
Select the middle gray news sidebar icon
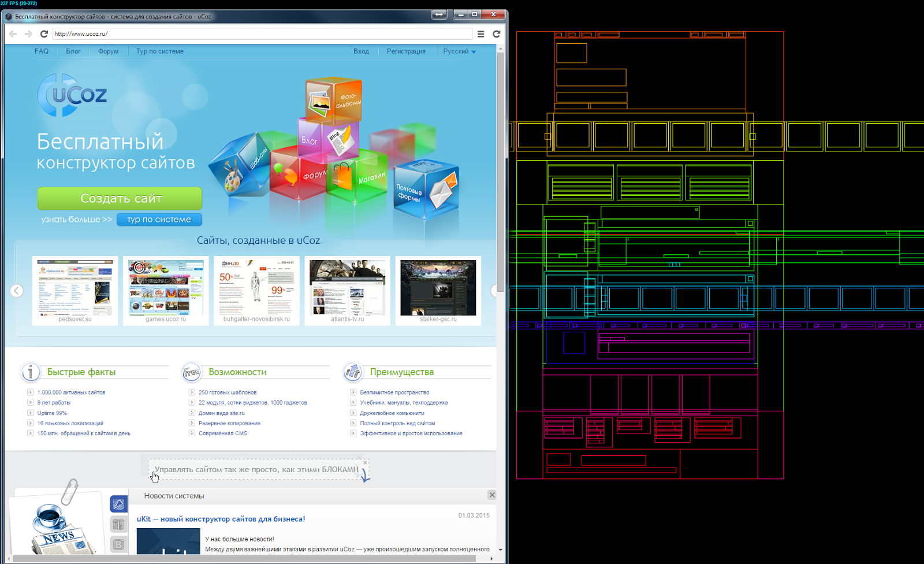[x=118, y=524]
